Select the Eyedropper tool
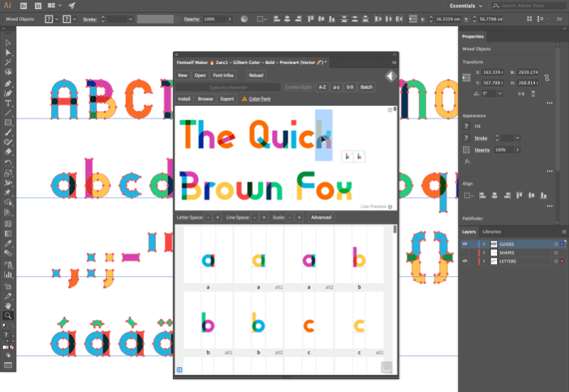 tap(8, 243)
